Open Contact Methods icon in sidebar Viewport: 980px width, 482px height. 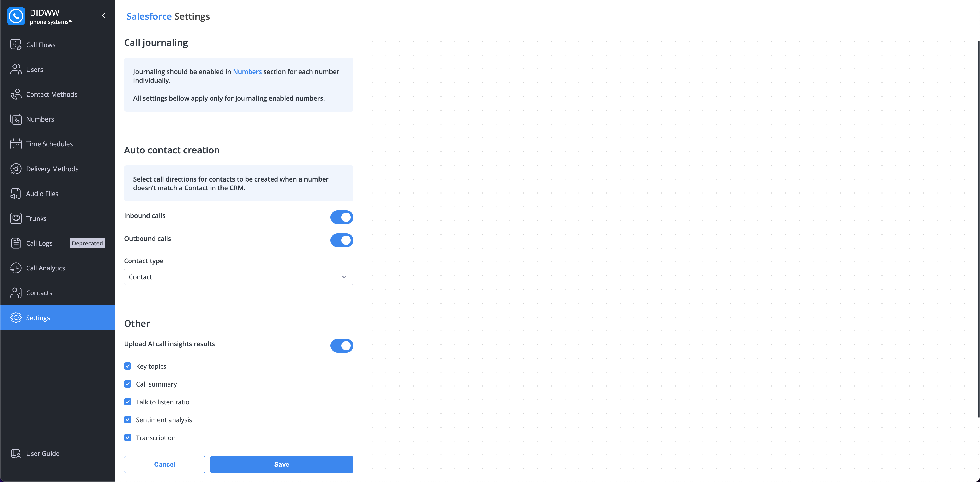click(x=16, y=94)
